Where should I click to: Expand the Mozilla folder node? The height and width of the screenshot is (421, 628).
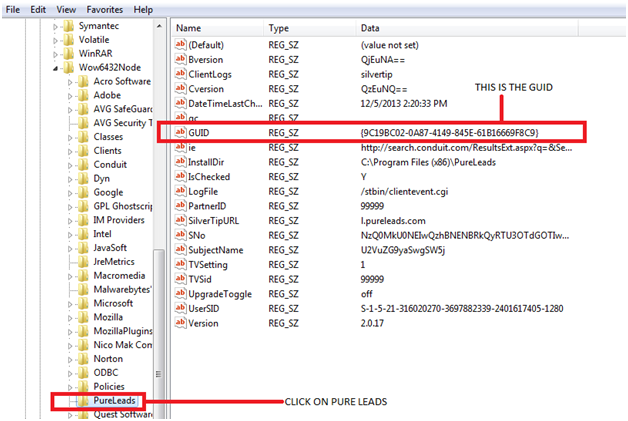pyautogui.click(x=71, y=316)
